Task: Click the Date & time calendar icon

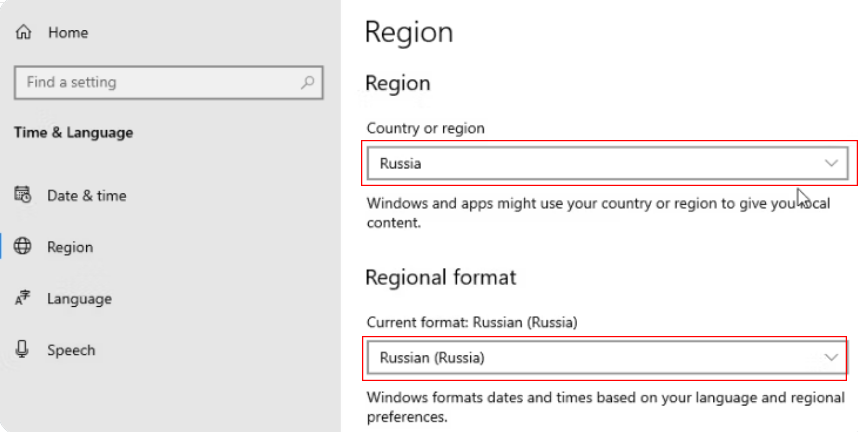Action: 23,195
